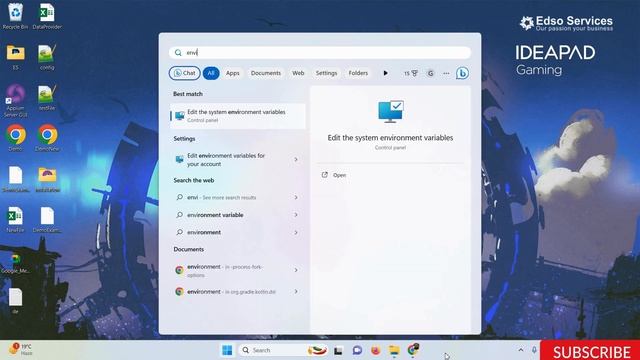
Task: Open the NewFile Excel desktop icon
Action: tap(16, 219)
